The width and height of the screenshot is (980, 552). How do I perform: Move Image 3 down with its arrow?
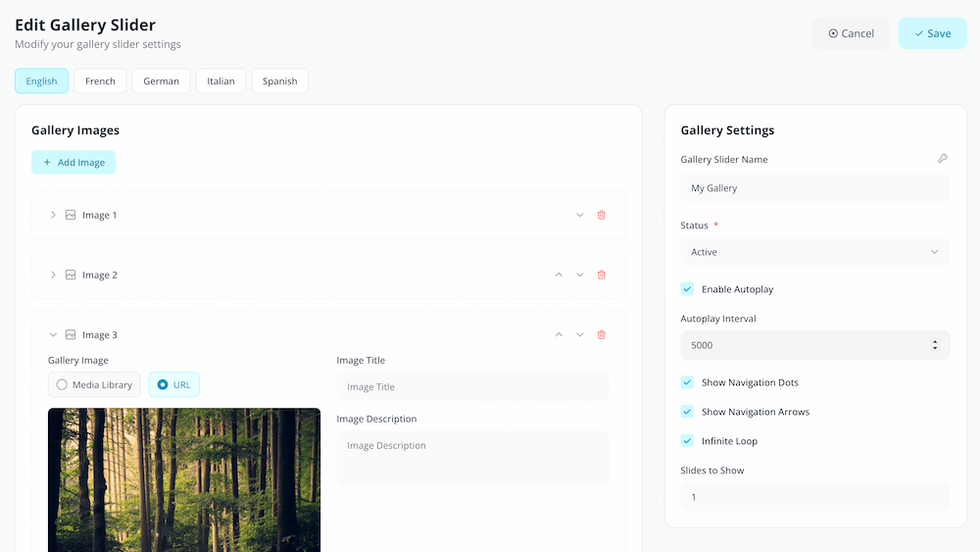[580, 335]
